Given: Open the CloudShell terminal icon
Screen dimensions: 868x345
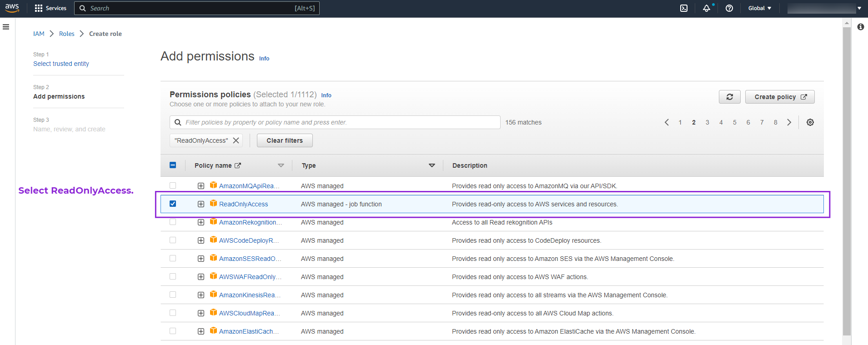Looking at the screenshot, I should point(684,8).
